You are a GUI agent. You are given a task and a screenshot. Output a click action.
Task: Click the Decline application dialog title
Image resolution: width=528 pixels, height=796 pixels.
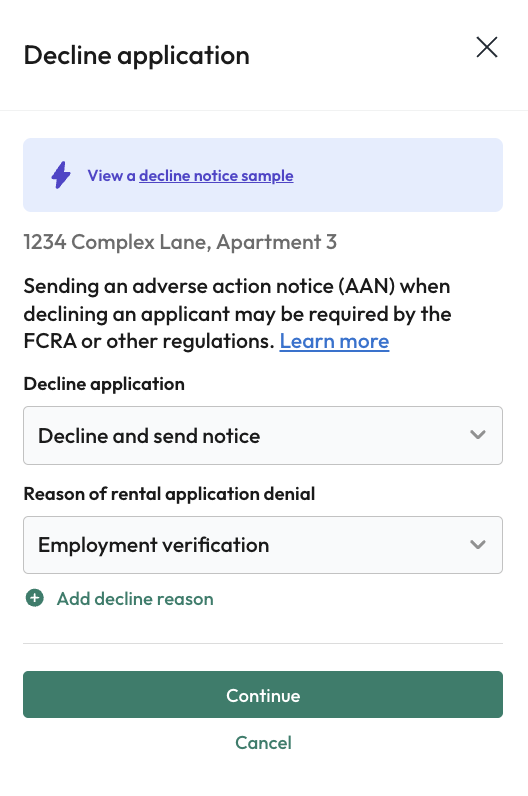[137, 55]
